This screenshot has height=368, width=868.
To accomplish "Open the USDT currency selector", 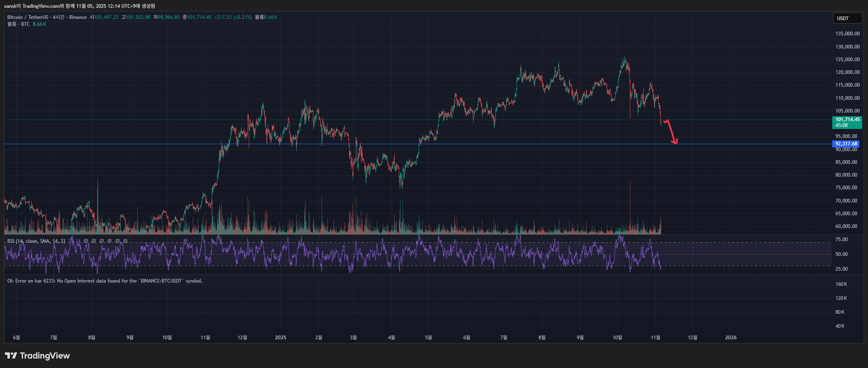I will [x=847, y=18].
